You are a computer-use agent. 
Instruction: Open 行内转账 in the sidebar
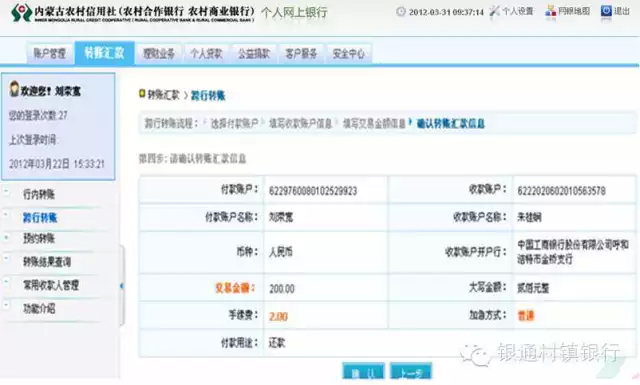(39, 194)
